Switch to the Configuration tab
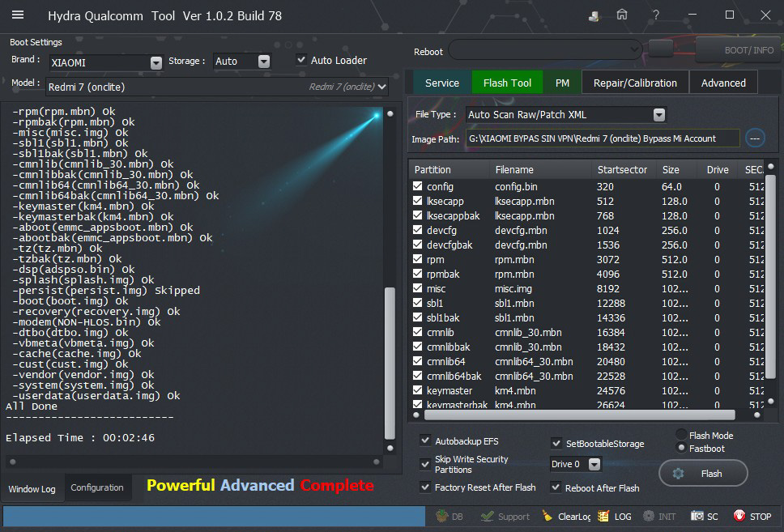The height and width of the screenshot is (532, 784). coord(97,487)
